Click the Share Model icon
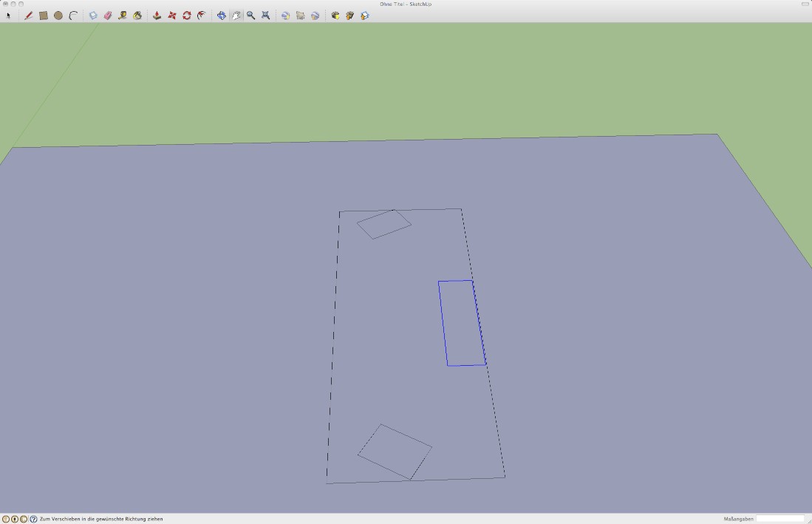 pyautogui.click(x=350, y=16)
